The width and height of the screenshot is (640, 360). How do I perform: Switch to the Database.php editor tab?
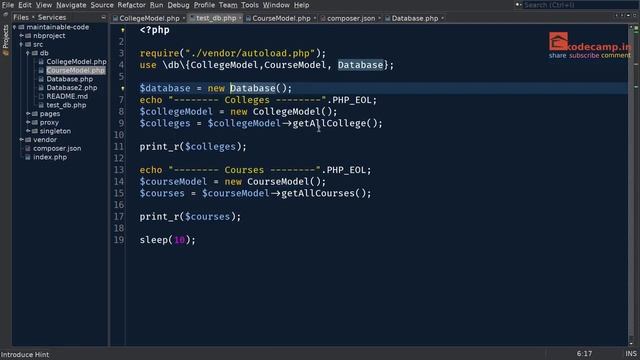[415, 18]
